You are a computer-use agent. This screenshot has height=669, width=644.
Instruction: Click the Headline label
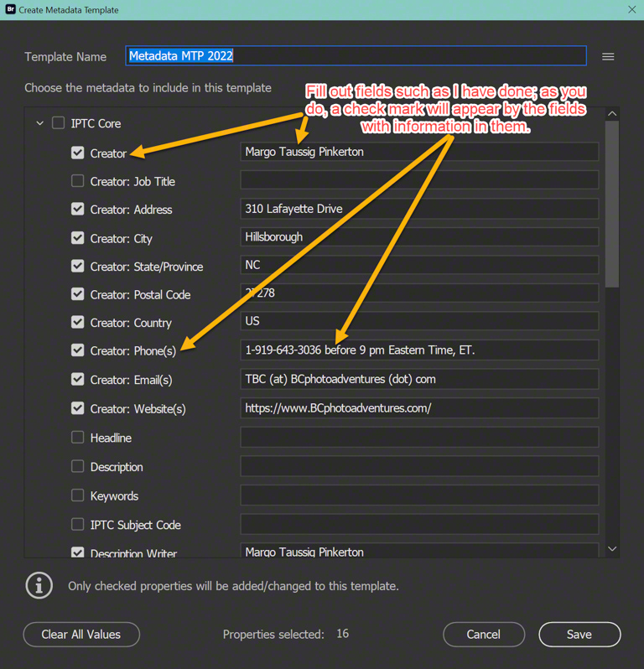[x=111, y=438]
